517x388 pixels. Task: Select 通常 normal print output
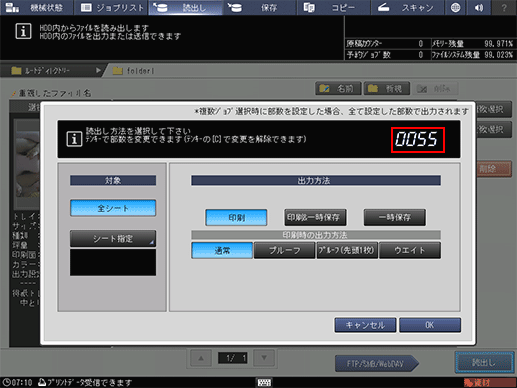tap(222, 250)
